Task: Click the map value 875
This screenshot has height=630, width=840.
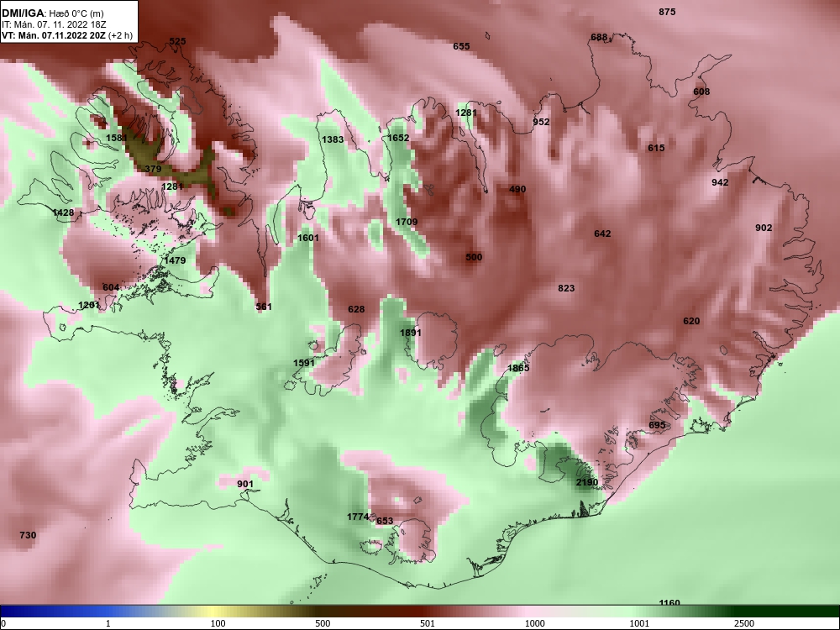Action: 667,12
